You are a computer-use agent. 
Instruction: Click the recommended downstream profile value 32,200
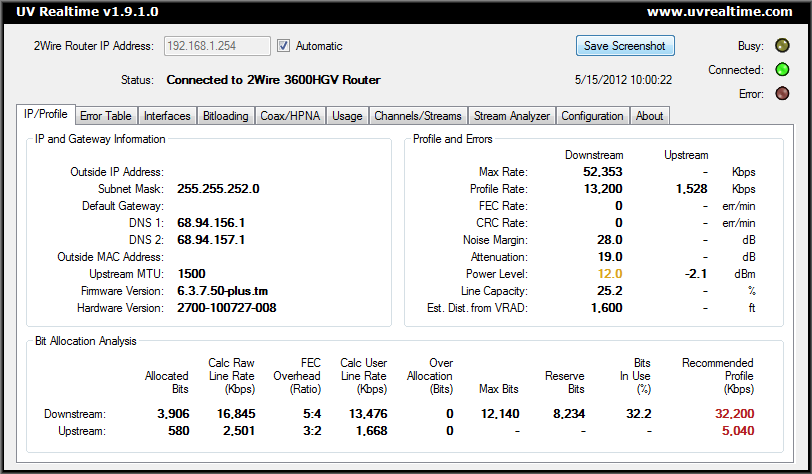click(x=734, y=413)
